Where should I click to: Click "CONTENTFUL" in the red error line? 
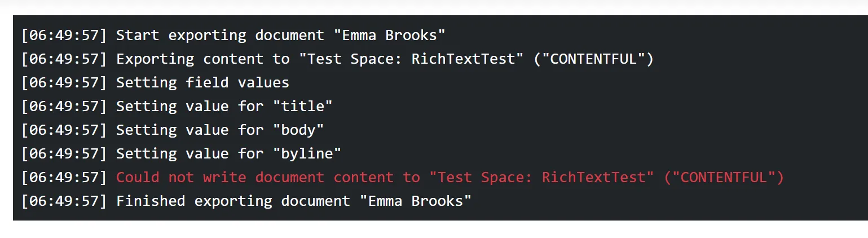pos(724,178)
